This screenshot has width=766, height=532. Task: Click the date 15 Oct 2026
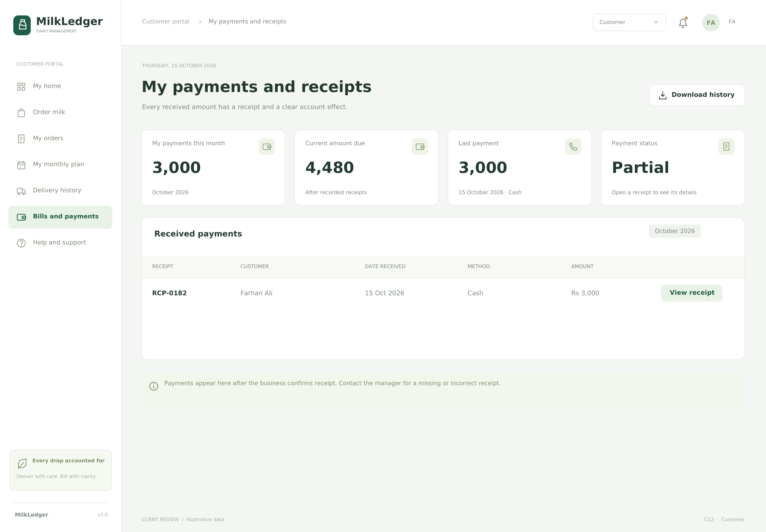coord(384,293)
